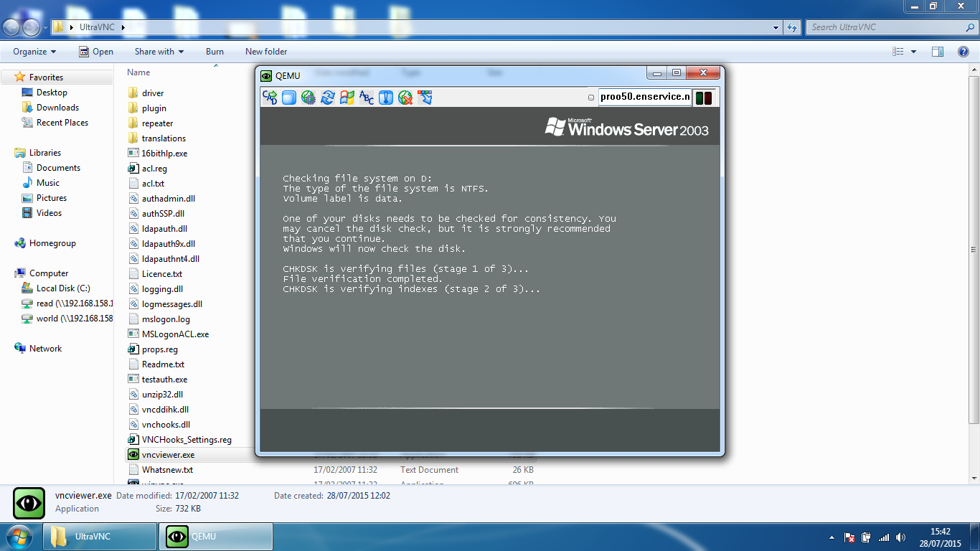
Task: Toggle fullscreen mode in VNC viewer toolbar
Action: pos(289,97)
